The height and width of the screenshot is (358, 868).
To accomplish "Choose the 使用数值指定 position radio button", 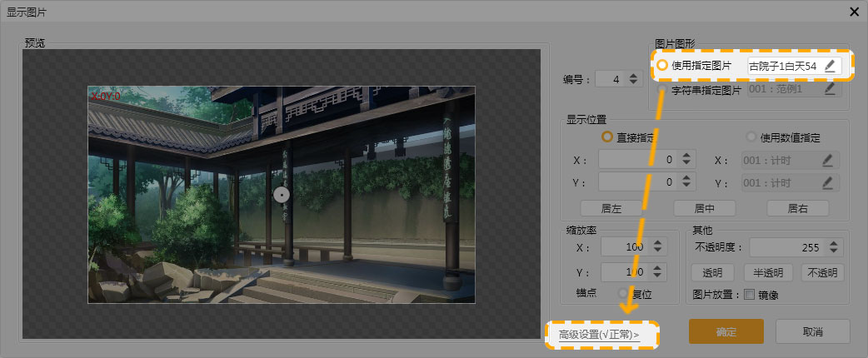I will point(751,137).
